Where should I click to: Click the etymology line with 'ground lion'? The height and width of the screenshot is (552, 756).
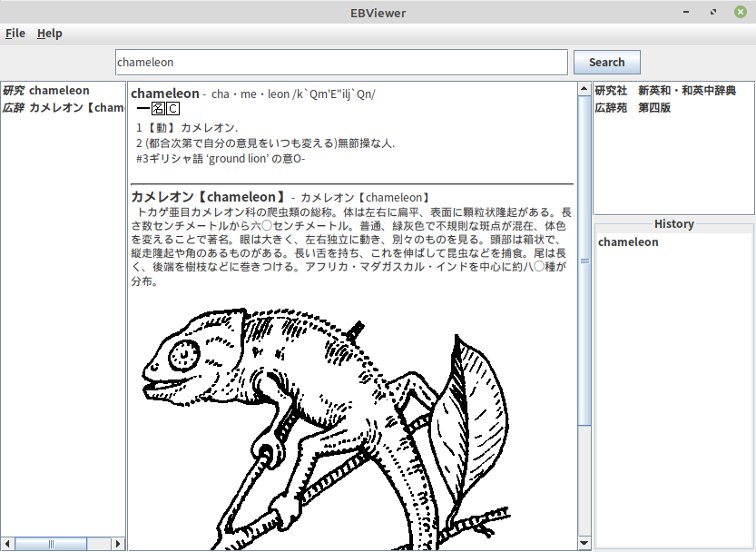[221, 159]
